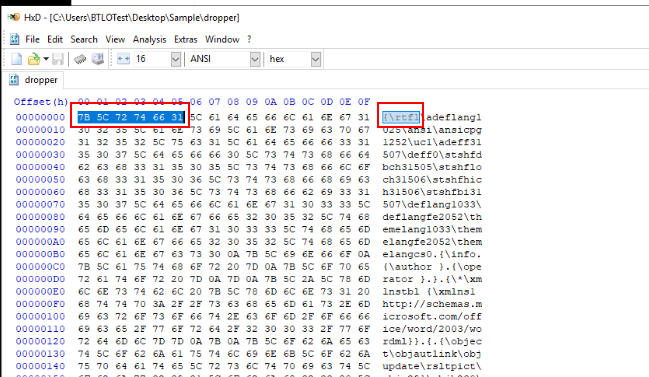Click decoded text "elangcs0.{\info."
The height and width of the screenshot is (377, 649).
(432, 254)
